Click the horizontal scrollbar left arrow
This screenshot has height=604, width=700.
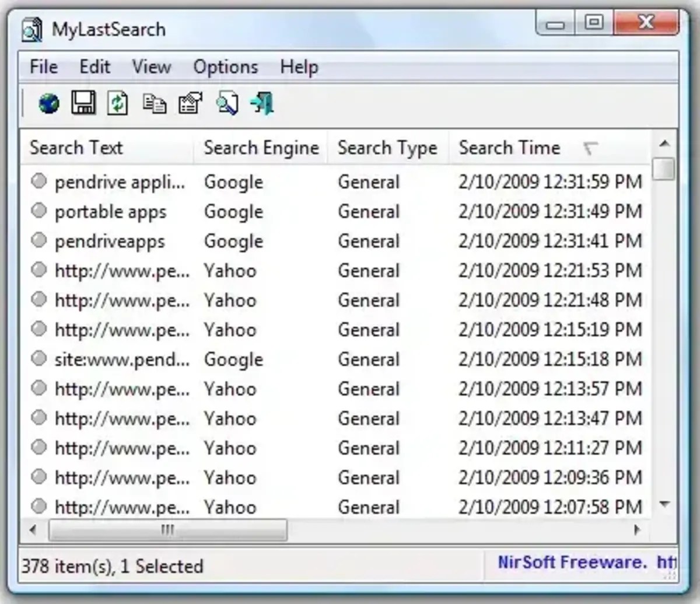coord(33,530)
